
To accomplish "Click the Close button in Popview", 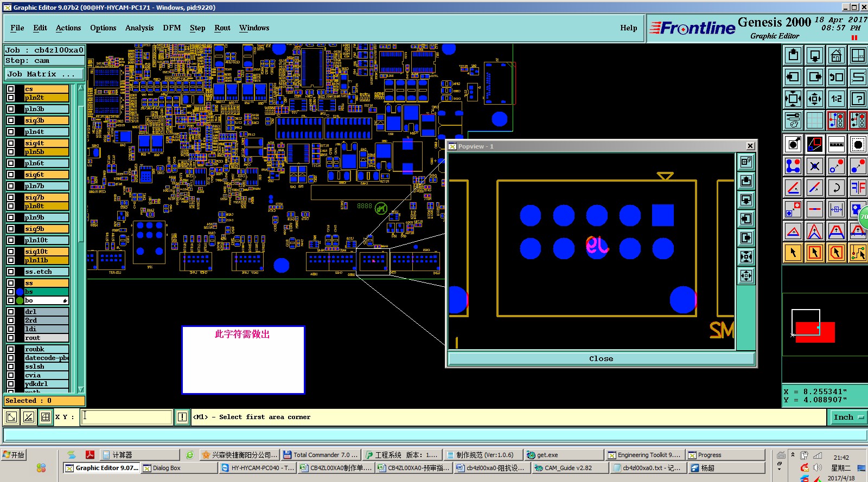I will (601, 358).
